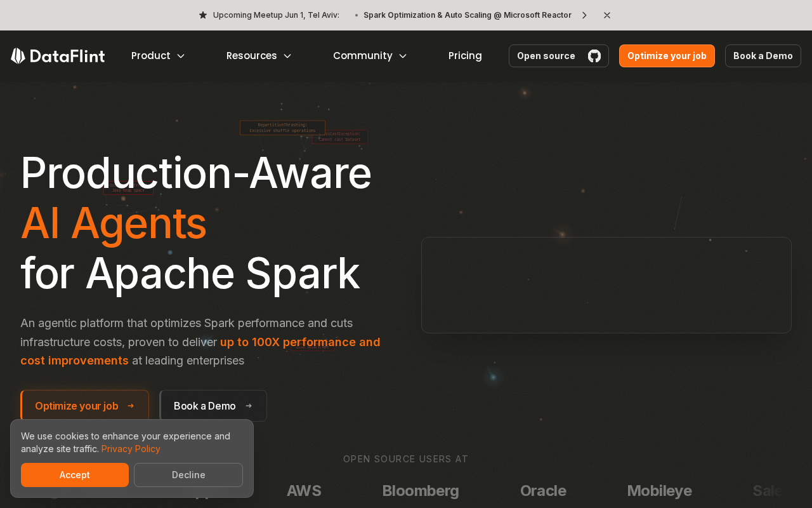Click the star icon in announcement bar
The height and width of the screenshot is (508, 812).
203,15
